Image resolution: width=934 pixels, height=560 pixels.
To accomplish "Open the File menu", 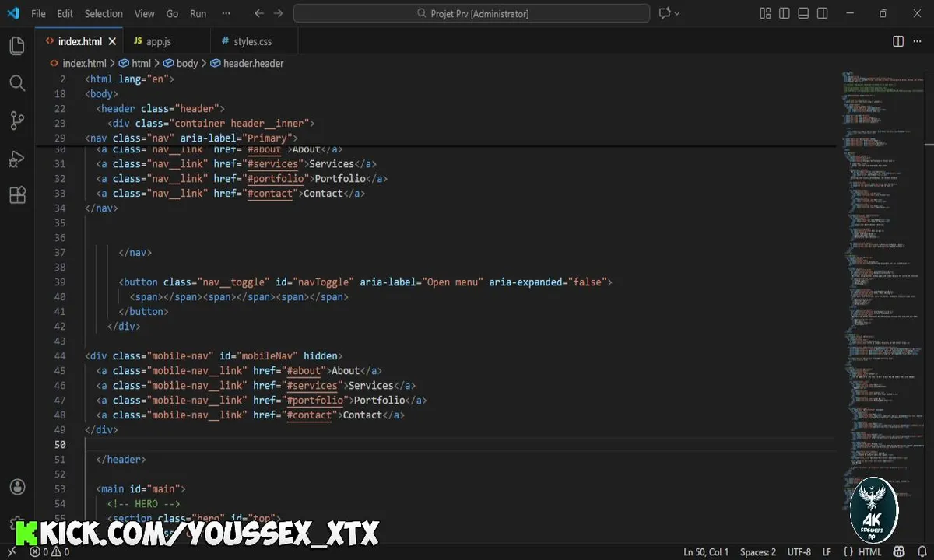I will pyautogui.click(x=38, y=13).
